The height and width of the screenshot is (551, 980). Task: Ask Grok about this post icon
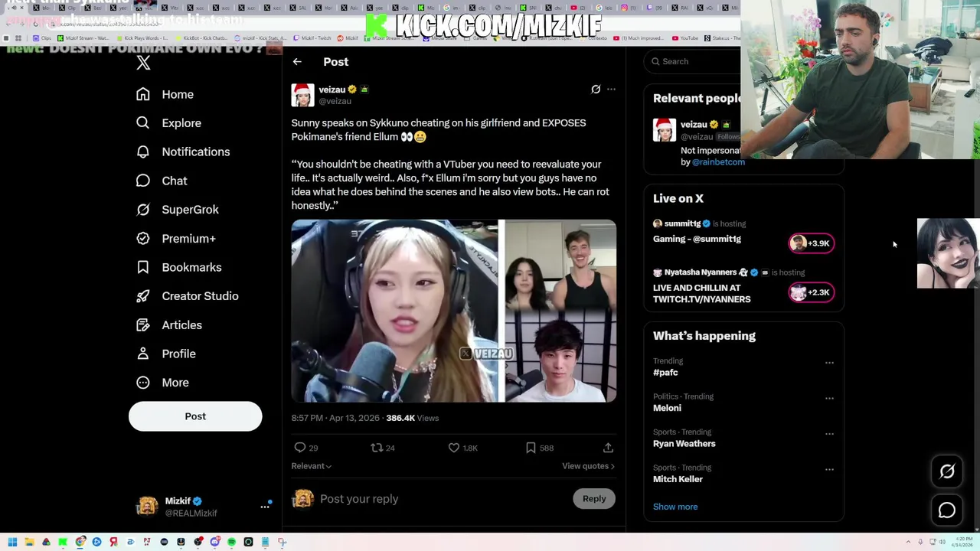596,90
